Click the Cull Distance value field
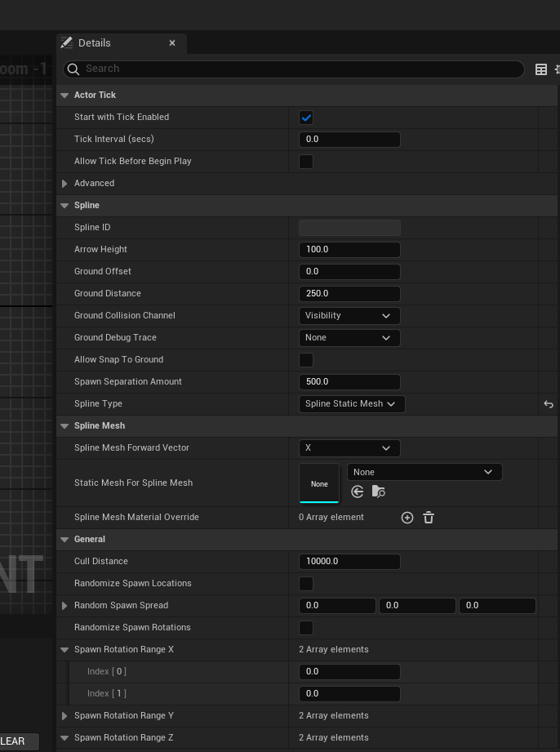Screen dimensions: 560x752 point(349,562)
